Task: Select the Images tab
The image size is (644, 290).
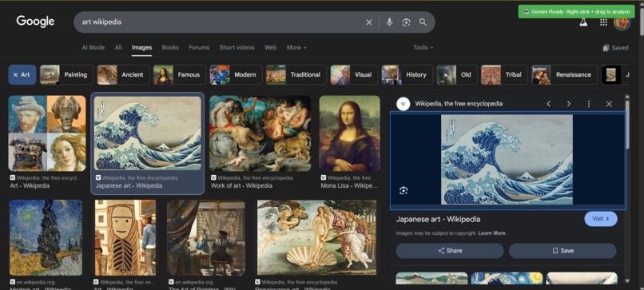Action: pyautogui.click(x=141, y=48)
